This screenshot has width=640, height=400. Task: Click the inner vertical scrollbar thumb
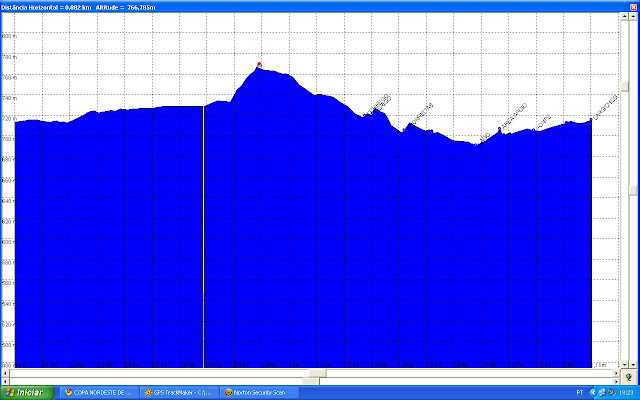pyautogui.click(x=624, y=86)
